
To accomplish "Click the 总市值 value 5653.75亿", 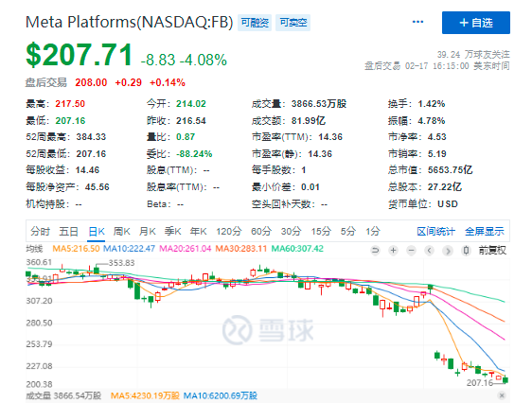I will pos(450,170).
